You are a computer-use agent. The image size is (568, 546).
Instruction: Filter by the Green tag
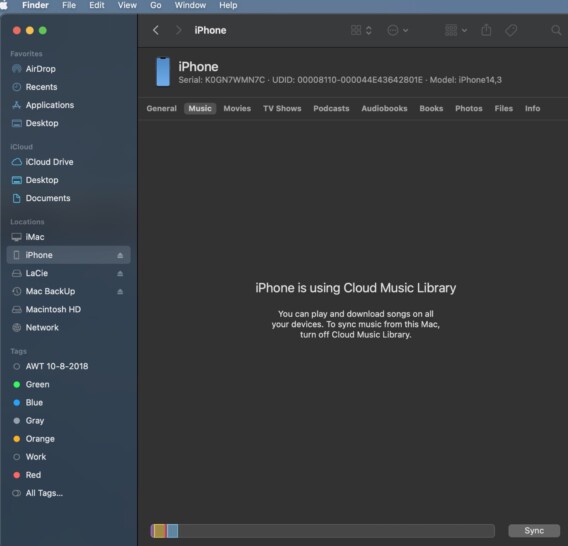68,384
